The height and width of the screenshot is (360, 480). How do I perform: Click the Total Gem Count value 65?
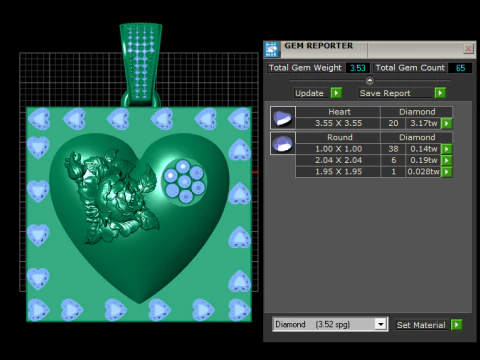[x=460, y=68]
